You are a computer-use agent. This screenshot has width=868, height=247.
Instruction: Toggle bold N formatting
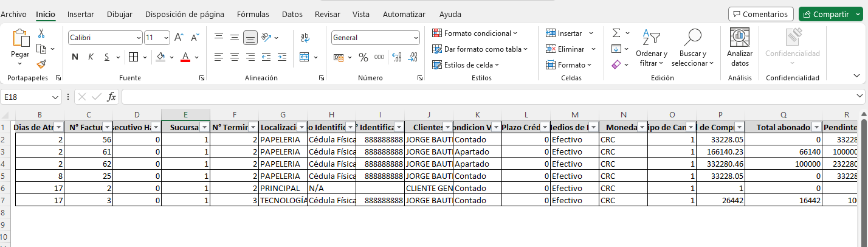[x=75, y=57]
